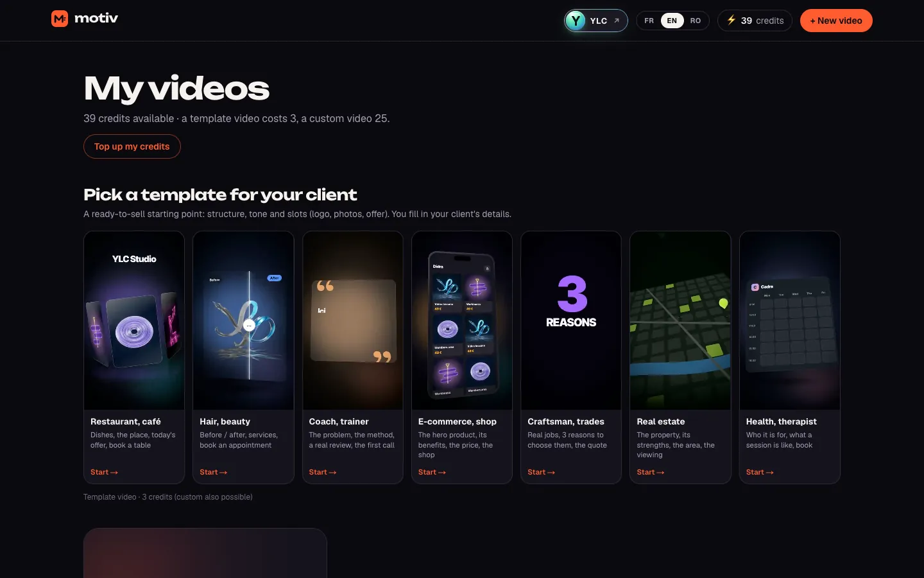Open the Restaurant, café template preview image
Image resolution: width=924 pixels, height=578 pixels.
point(134,320)
